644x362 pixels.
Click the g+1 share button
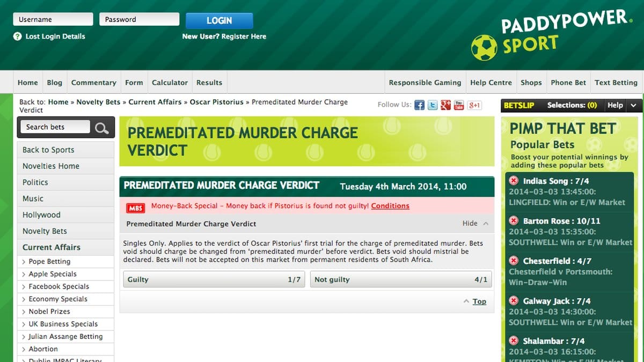474,105
